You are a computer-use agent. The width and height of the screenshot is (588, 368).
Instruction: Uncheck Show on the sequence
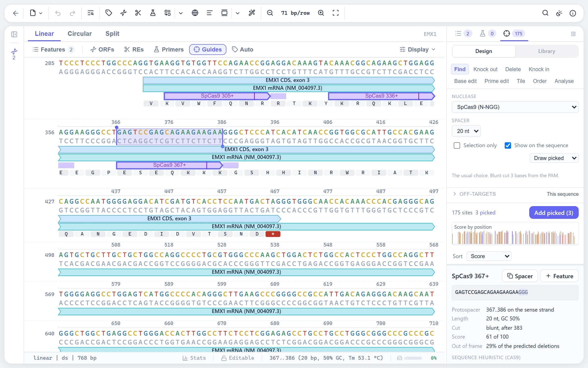point(508,145)
